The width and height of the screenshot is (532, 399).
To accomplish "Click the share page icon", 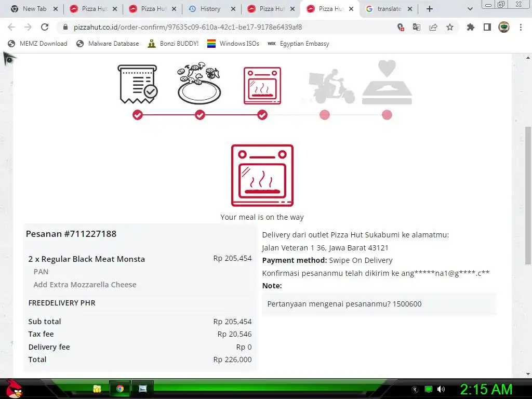I will [433, 27].
